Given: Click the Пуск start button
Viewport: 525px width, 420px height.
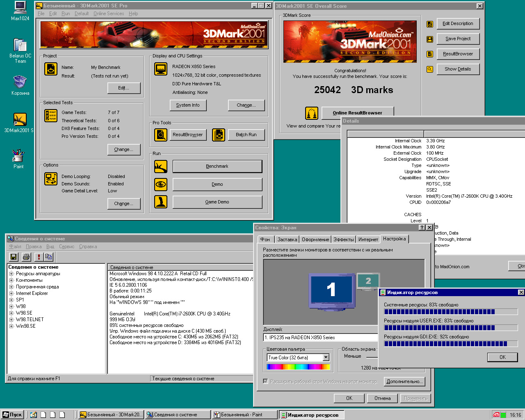Looking at the screenshot, I should (12, 415).
